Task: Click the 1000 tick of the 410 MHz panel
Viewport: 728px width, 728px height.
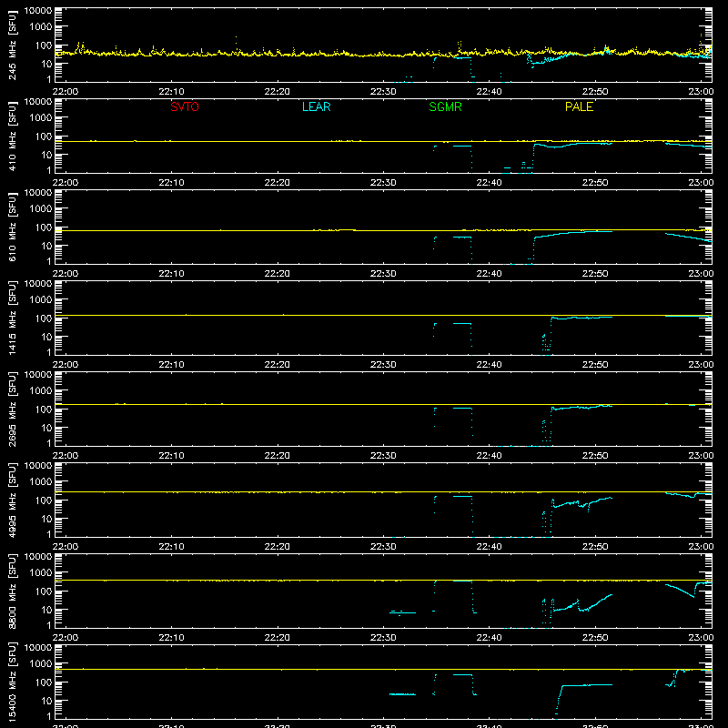Action: pos(41,118)
